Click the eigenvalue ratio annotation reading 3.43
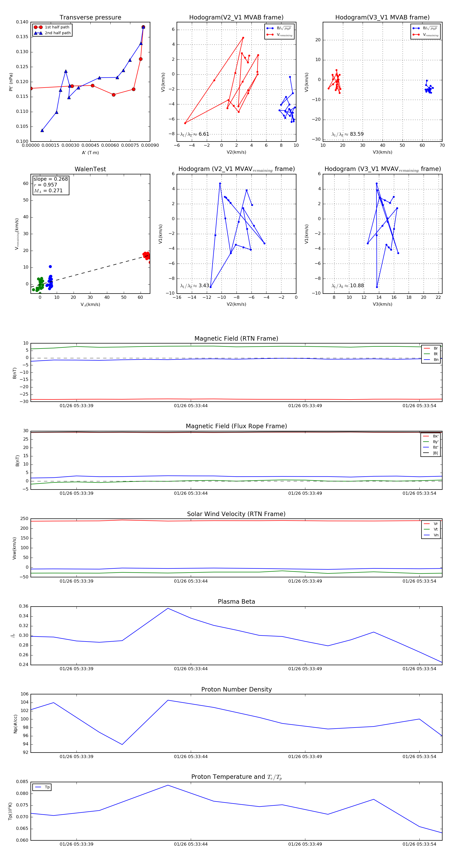The width and height of the screenshot is (473, 868). click(x=194, y=286)
